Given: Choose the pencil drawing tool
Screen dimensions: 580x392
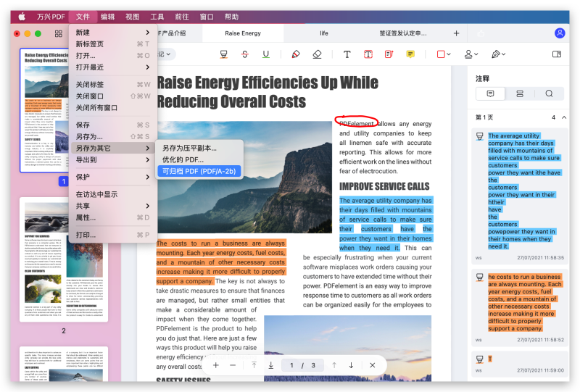Looking at the screenshot, I should point(296,54).
